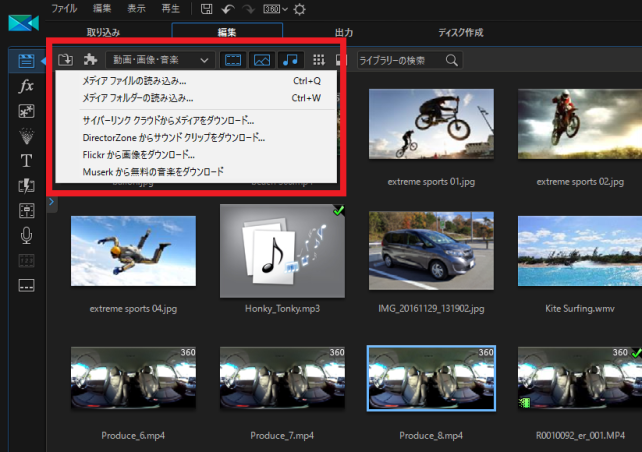The image size is (642, 452).
Task: Open the Voice-Over Recording microphone icon
Action: 26,235
